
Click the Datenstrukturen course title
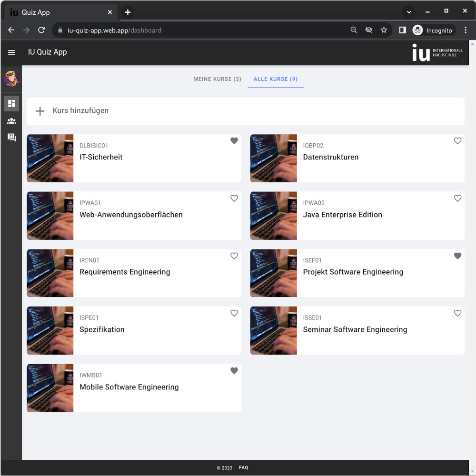click(331, 157)
